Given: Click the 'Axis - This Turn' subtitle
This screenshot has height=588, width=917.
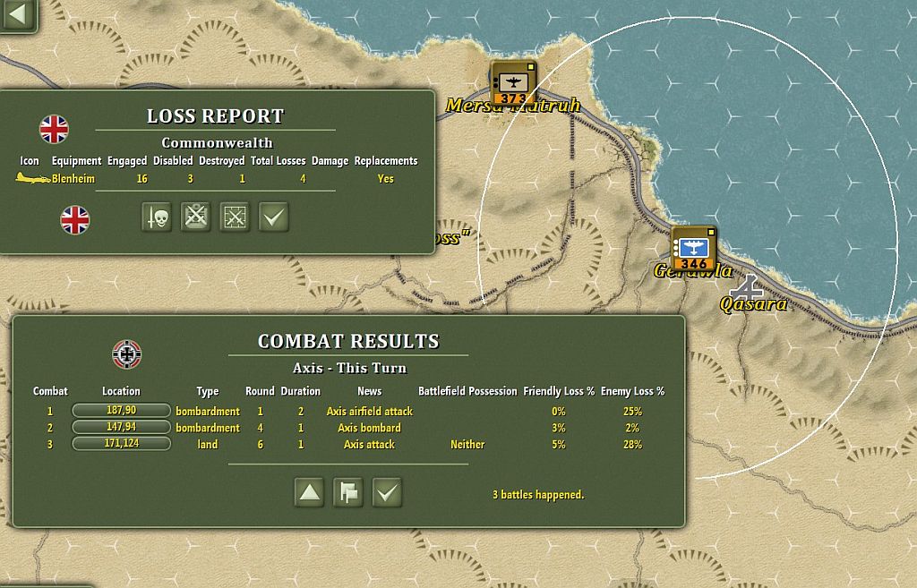Looking at the screenshot, I should [x=350, y=368].
